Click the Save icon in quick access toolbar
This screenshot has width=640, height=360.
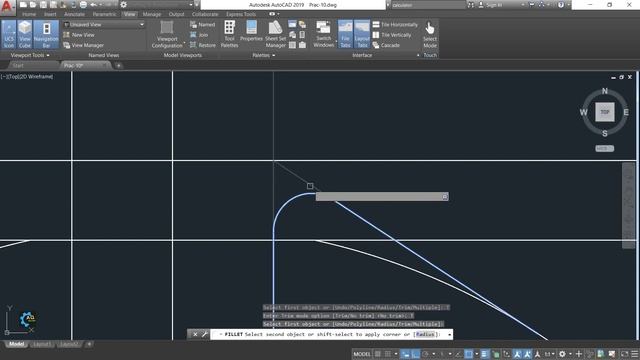pyautogui.click(x=43, y=5)
